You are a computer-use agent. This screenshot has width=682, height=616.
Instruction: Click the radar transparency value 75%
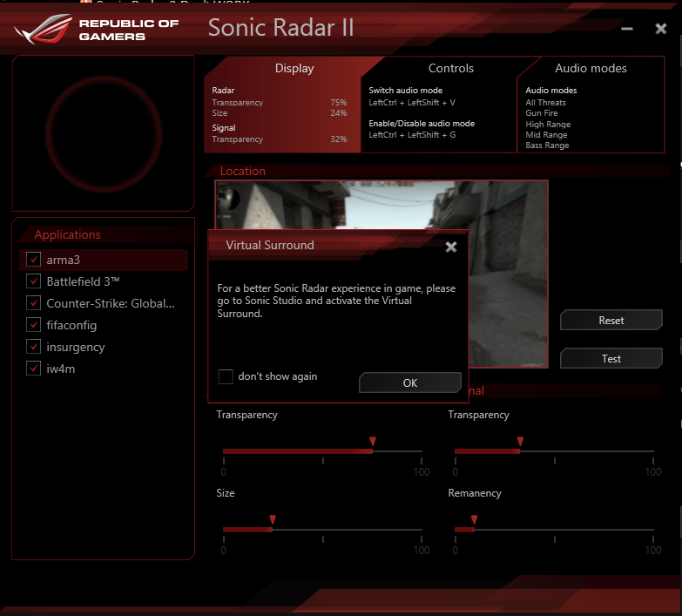(x=339, y=103)
